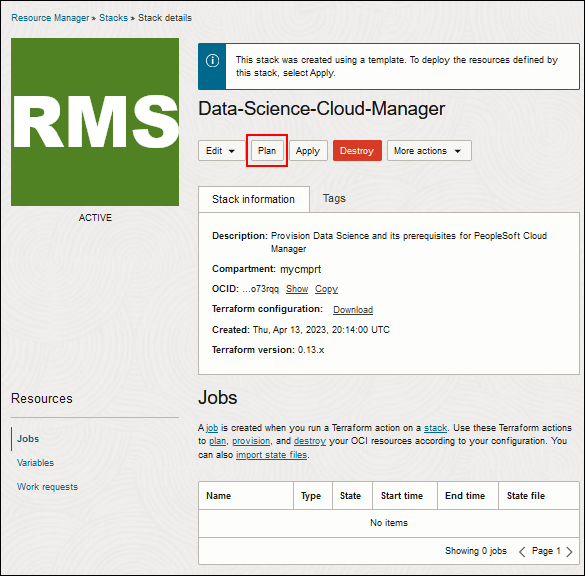Click the info icon in the banner

[x=212, y=60]
